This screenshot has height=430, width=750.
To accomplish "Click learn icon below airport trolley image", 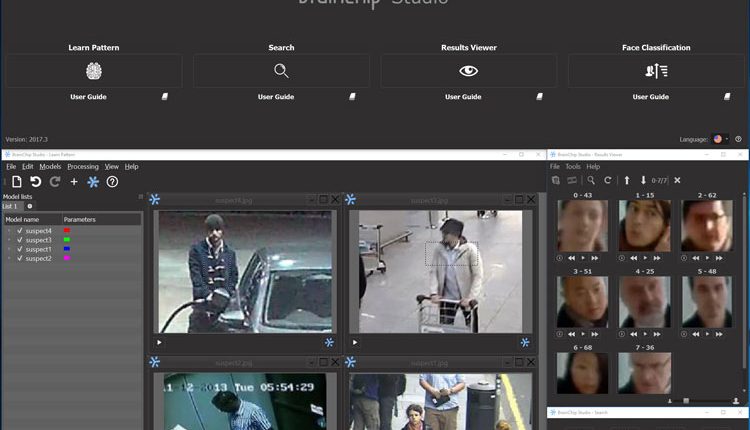I will [525, 342].
